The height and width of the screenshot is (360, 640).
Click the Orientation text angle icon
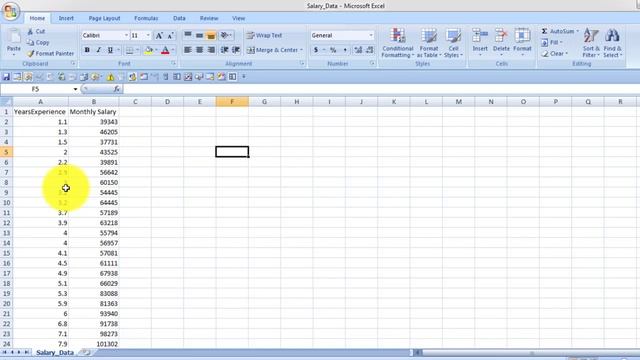(x=224, y=36)
